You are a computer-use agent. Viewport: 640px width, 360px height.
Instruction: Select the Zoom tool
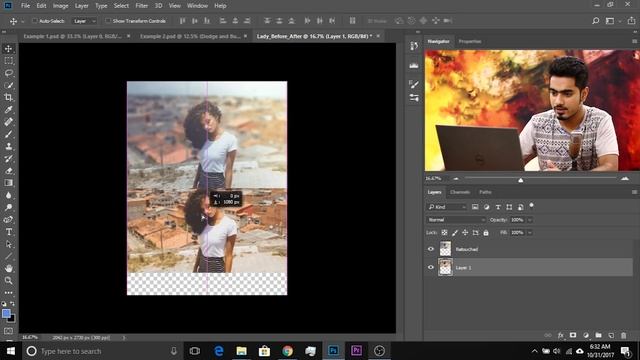(9, 280)
